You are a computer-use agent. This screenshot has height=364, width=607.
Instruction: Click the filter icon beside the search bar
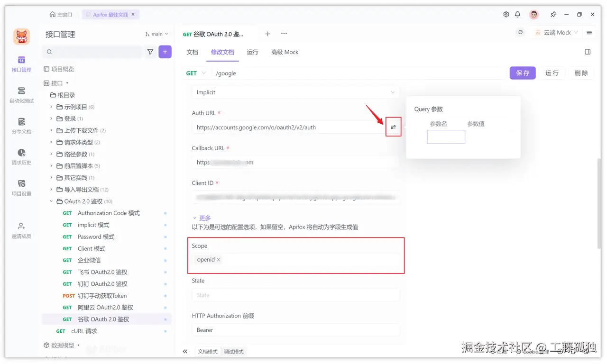[x=150, y=51]
